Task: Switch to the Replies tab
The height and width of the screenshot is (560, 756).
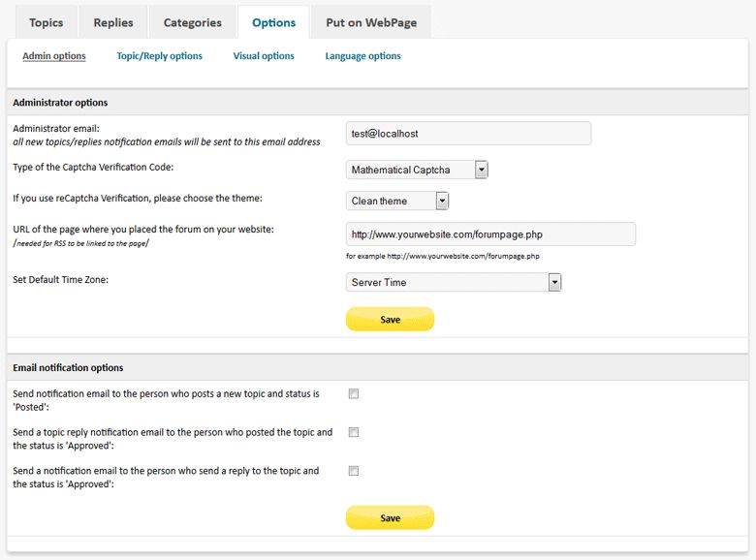Action: tap(114, 22)
